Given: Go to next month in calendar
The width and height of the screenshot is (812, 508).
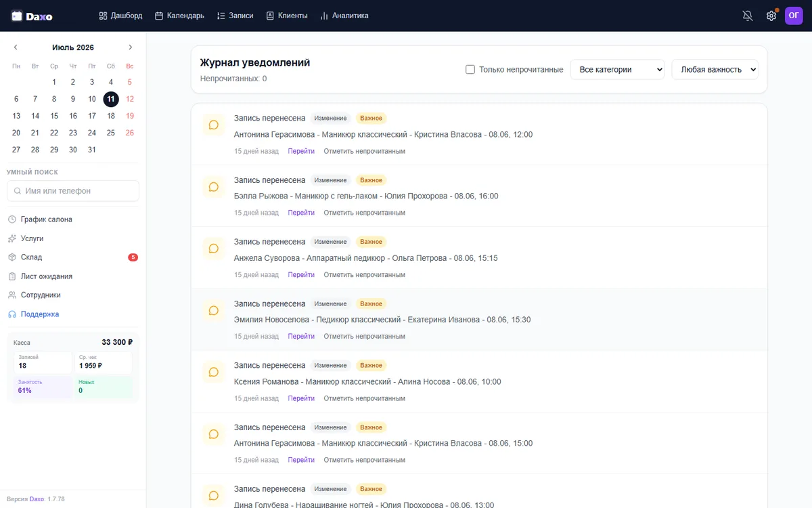Looking at the screenshot, I should tap(131, 47).
